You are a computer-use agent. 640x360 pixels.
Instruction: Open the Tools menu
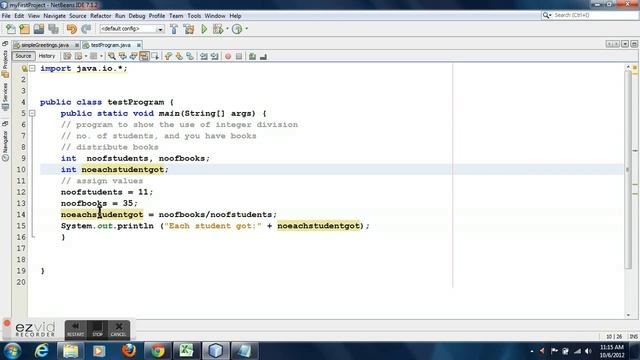194,16
